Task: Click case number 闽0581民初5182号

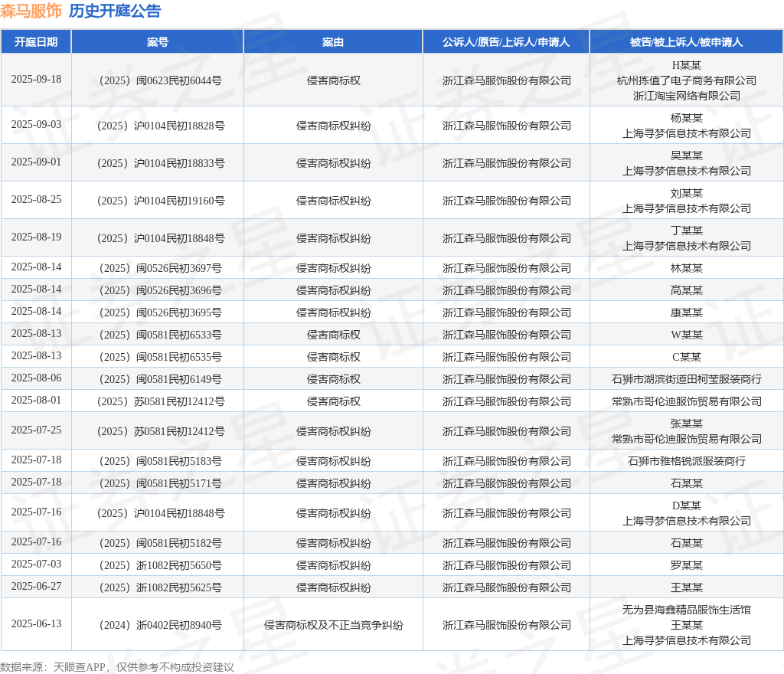Action: (161, 543)
